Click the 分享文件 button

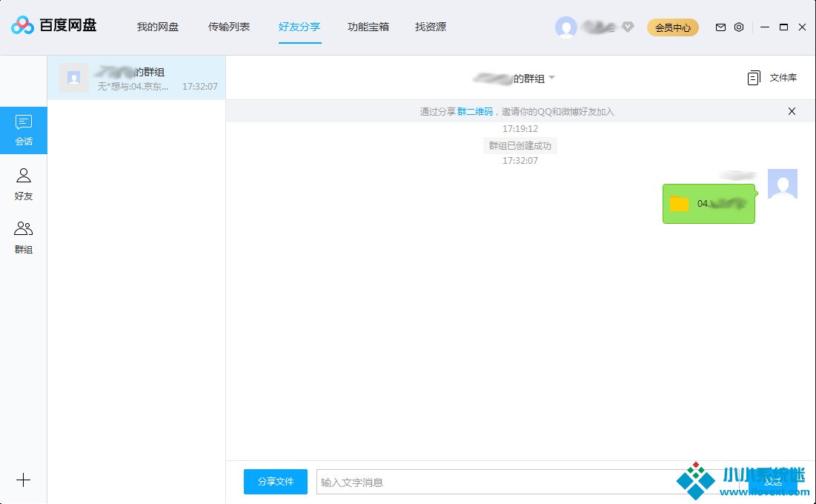coord(276,482)
